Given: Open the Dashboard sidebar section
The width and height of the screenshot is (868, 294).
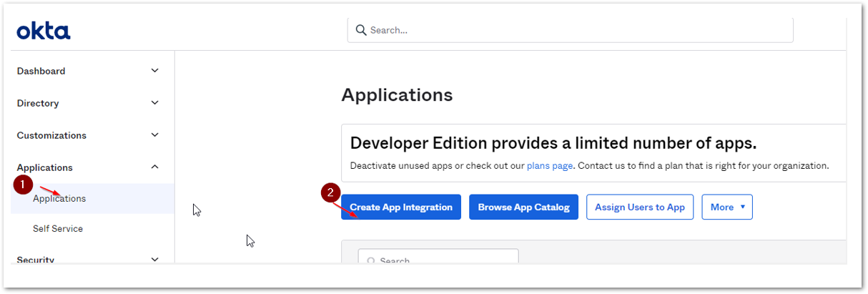Looking at the screenshot, I should [x=41, y=71].
